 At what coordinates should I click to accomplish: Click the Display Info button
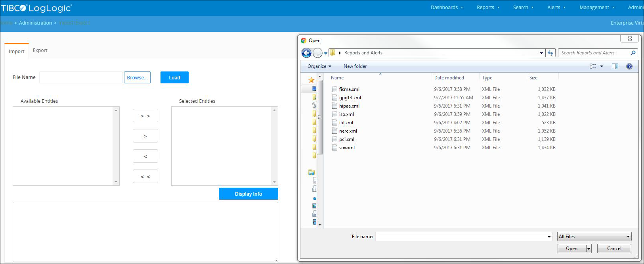pos(248,194)
